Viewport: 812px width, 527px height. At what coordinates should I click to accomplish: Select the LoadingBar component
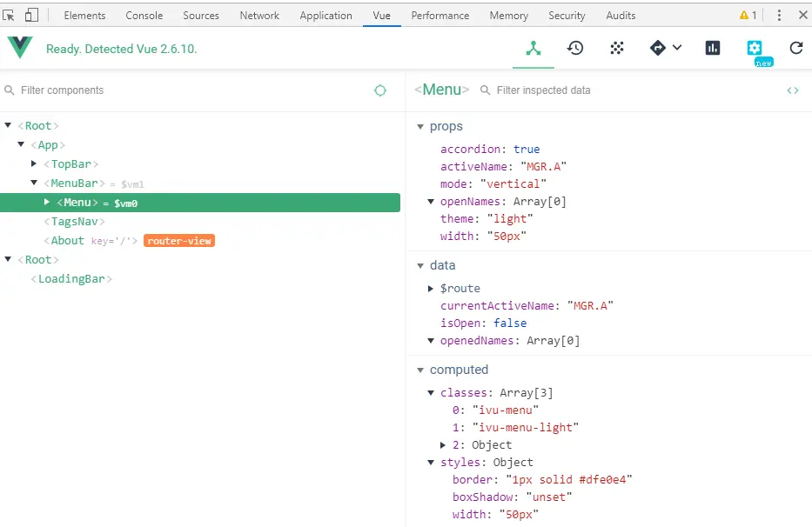(71, 279)
